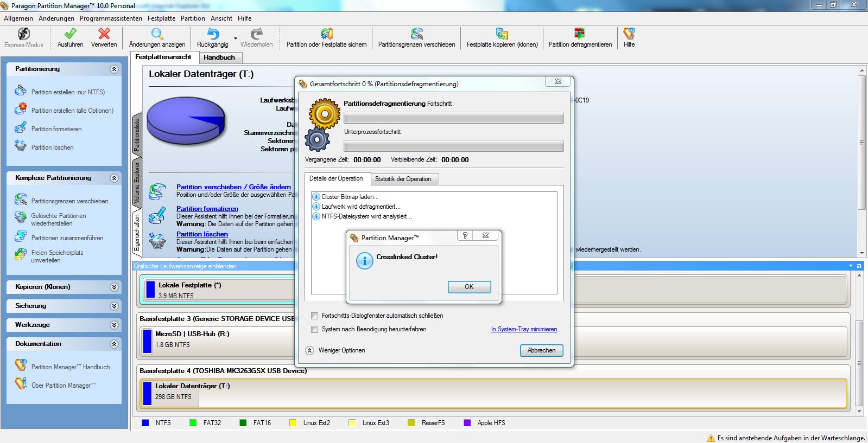Image resolution: width=868 pixels, height=443 pixels.
Task: Select the Details der Operation tab
Action: (x=336, y=178)
